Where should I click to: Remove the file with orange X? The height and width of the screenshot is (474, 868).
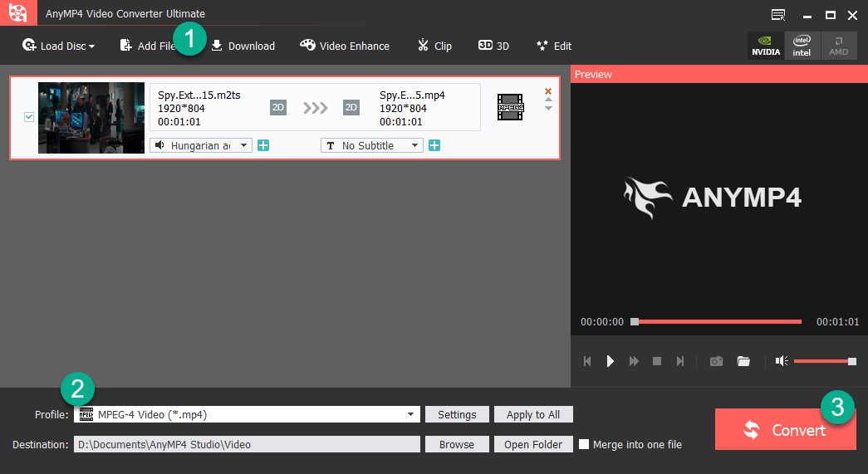pyautogui.click(x=548, y=91)
